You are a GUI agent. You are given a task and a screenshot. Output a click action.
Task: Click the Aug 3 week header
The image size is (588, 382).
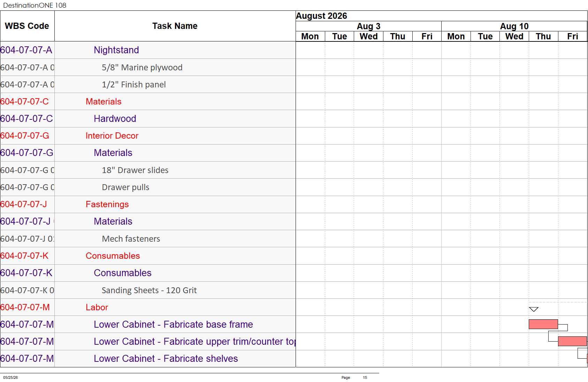[x=368, y=26]
